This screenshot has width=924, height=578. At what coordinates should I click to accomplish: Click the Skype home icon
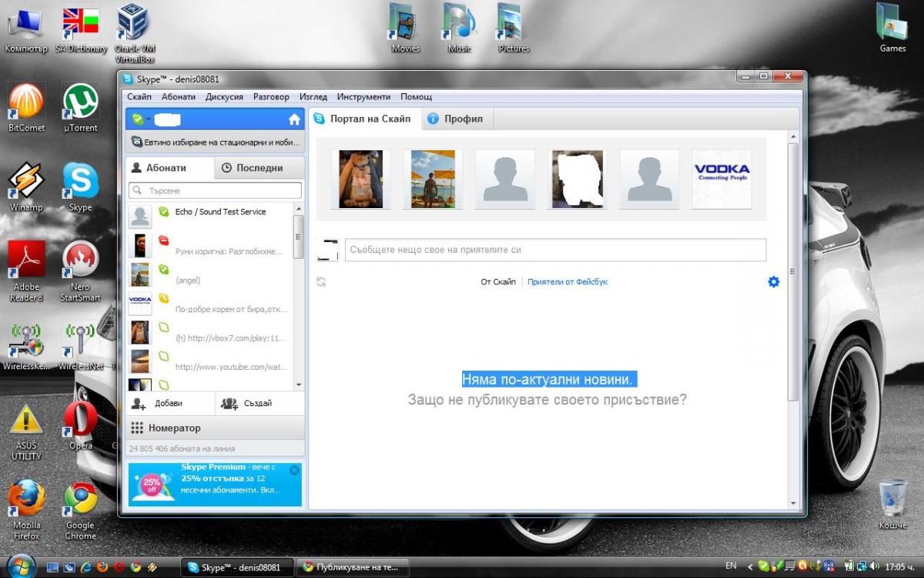(x=294, y=119)
